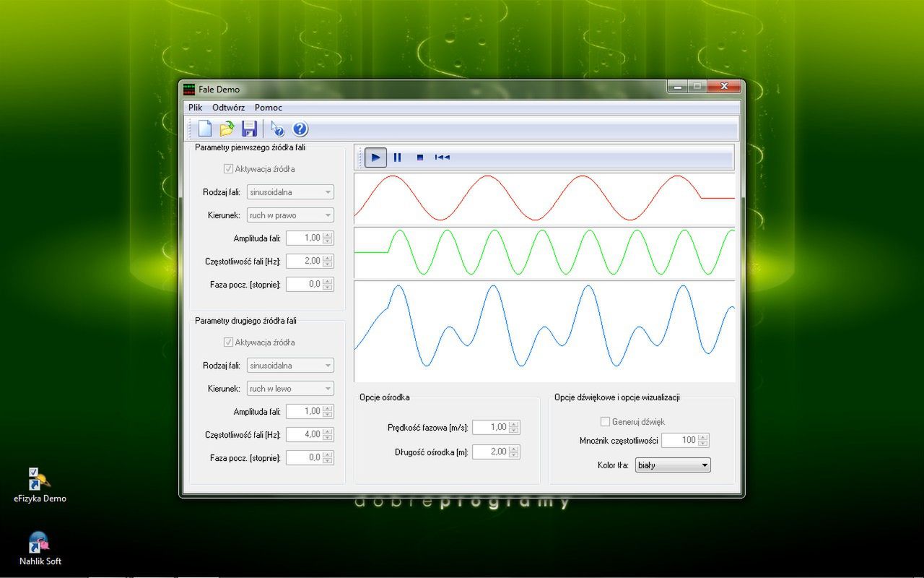Click the green second-source wave plot
Image resolution: width=924 pixels, height=578 pixels.
pyautogui.click(x=544, y=252)
